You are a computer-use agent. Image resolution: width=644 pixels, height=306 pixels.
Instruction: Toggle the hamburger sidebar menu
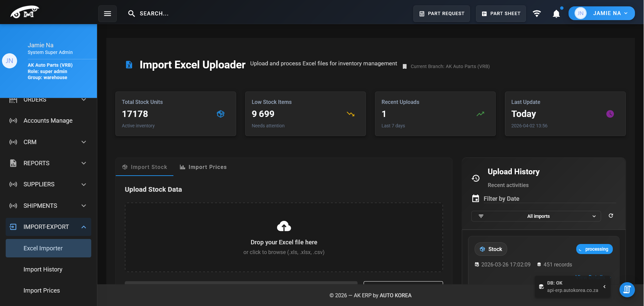coord(107,14)
